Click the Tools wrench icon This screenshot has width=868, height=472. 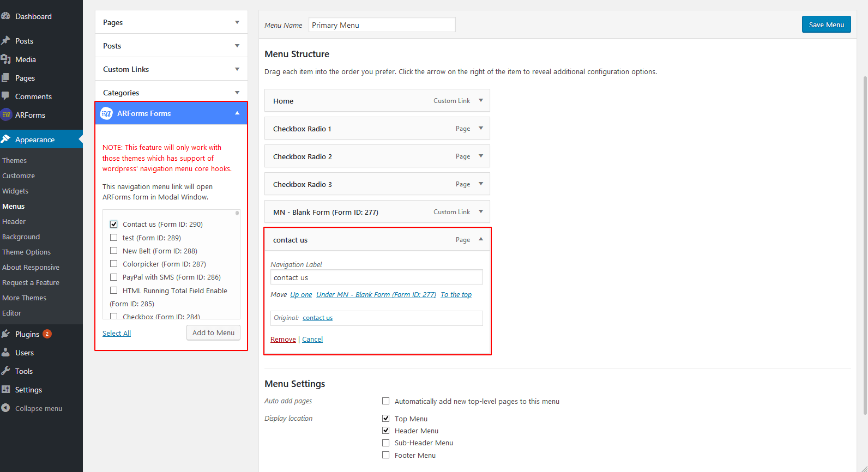(6, 371)
